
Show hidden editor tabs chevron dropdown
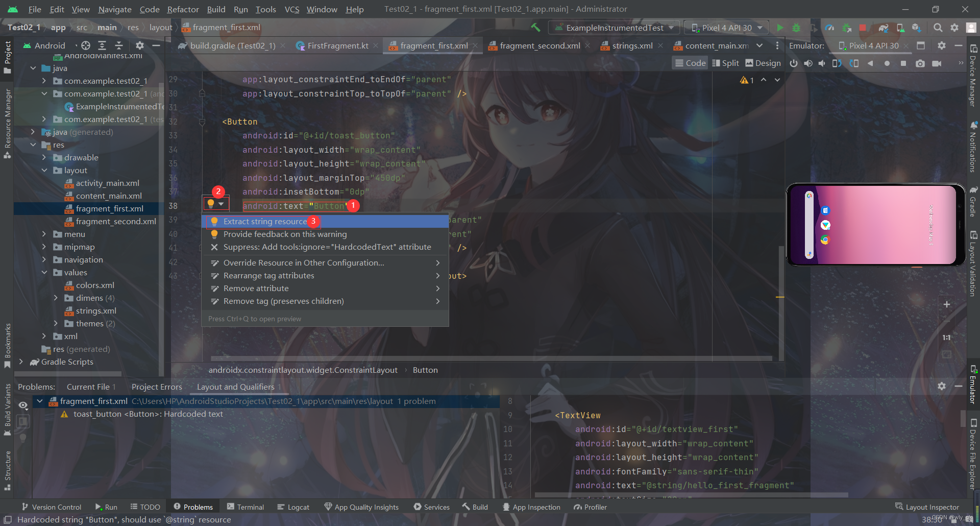[759, 45]
